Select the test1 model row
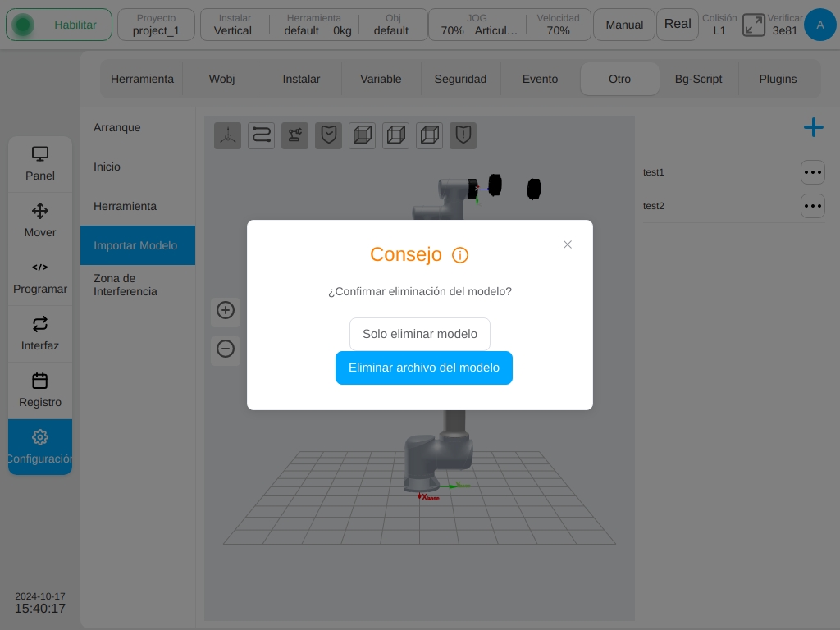The height and width of the screenshot is (630, 840). pyautogui.click(x=733, y=172)
